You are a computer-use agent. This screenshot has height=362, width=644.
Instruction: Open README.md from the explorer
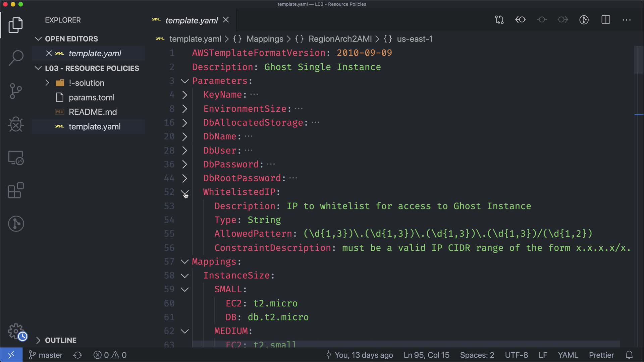tap(93, 112)
